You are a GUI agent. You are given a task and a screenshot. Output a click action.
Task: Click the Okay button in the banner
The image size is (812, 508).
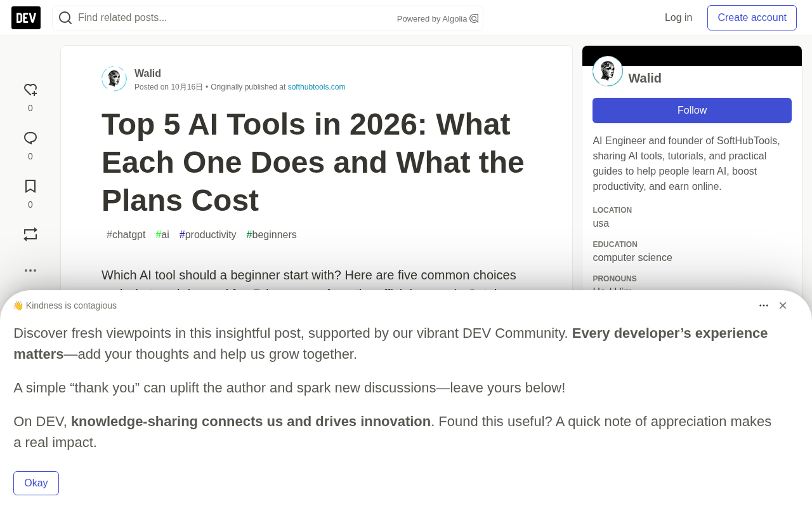[36, 483]
